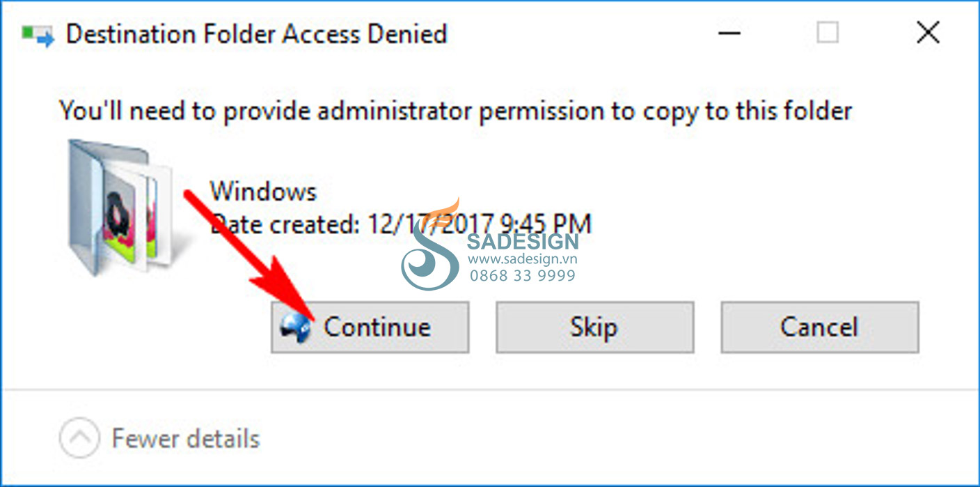This screenshot has height=487, width=980.
Task: Minimize the Access Denied dialog
Action: pos(729,33)
